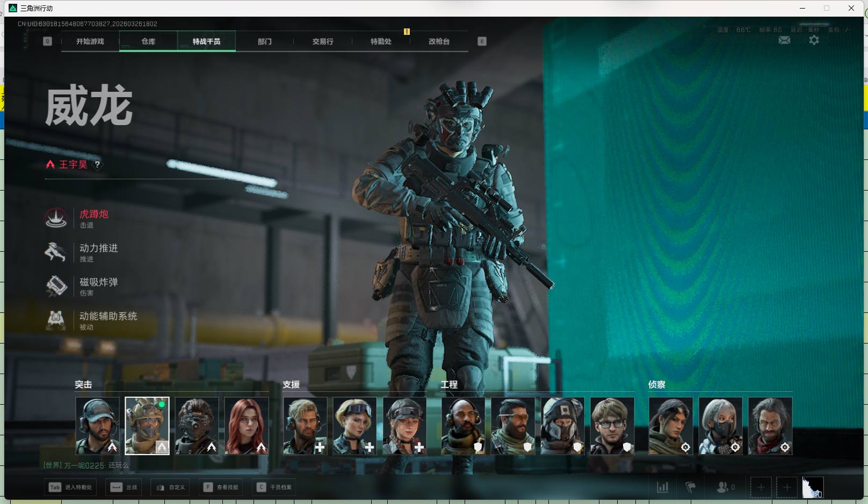This screenshot has height=504, width=868.
Task: Choose the 突击 operator with night-vision goggles
Action: pos(197,426)
